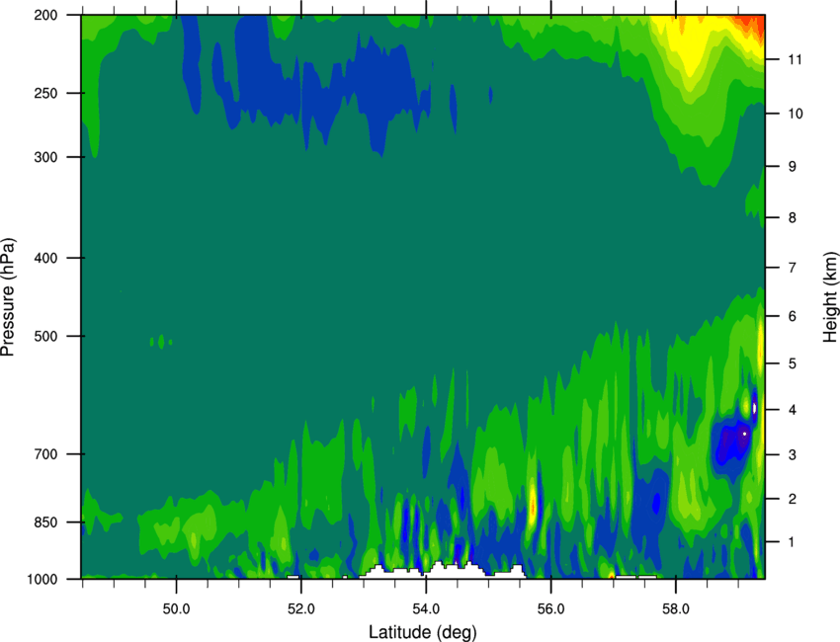
Task: Pick the 10 km height label
Action: point(795,114)
